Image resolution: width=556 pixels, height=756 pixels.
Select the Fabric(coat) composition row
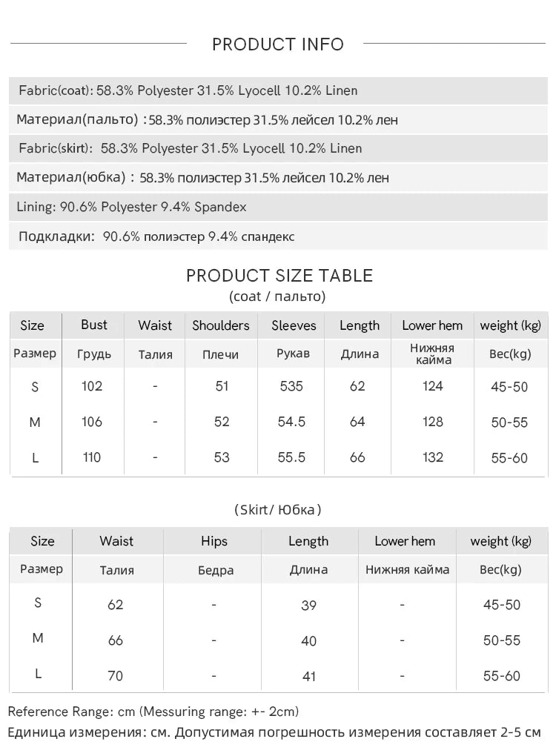click(x=278, y=90)
